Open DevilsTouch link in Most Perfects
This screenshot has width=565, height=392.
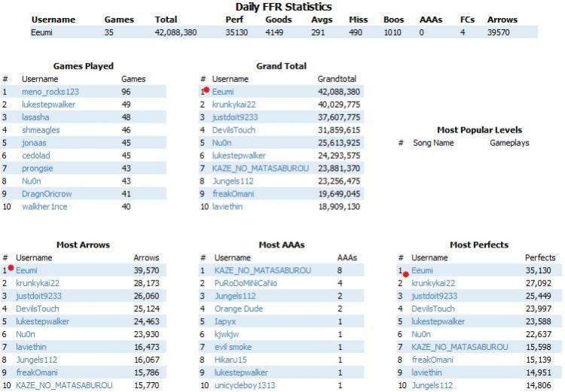pos(432,308)
